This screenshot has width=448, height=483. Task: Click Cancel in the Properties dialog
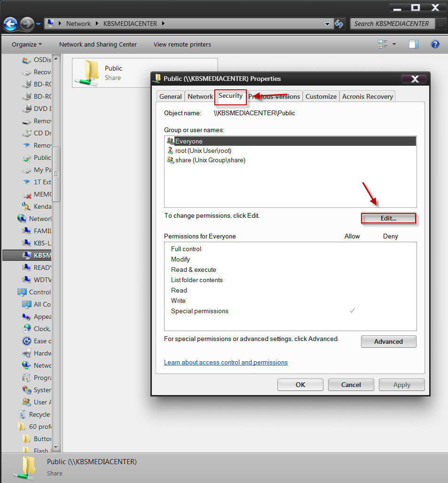[351, 385]
